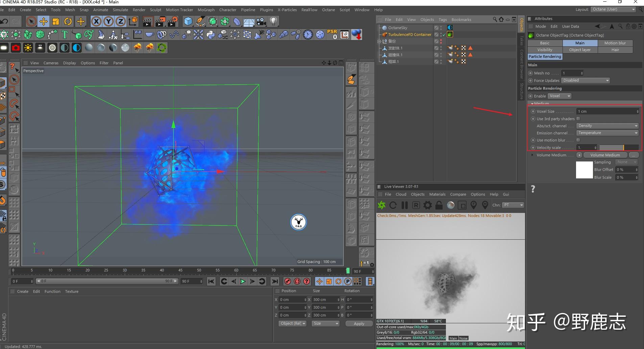Screen dimensions: 644x349
Task: Open the MoGraph menu
Action: (206, 10)
